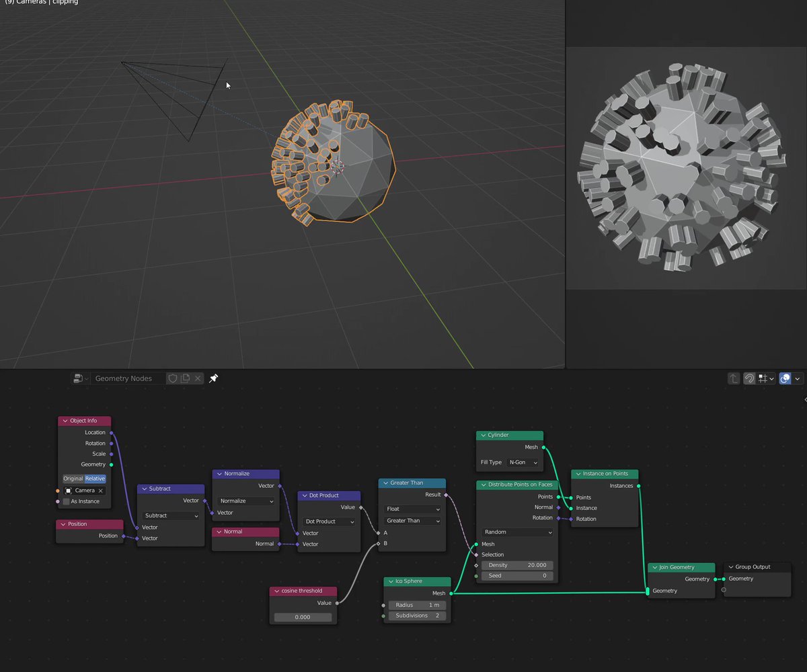
Task: Click Density 20.000 field
Action: (516, 565)
